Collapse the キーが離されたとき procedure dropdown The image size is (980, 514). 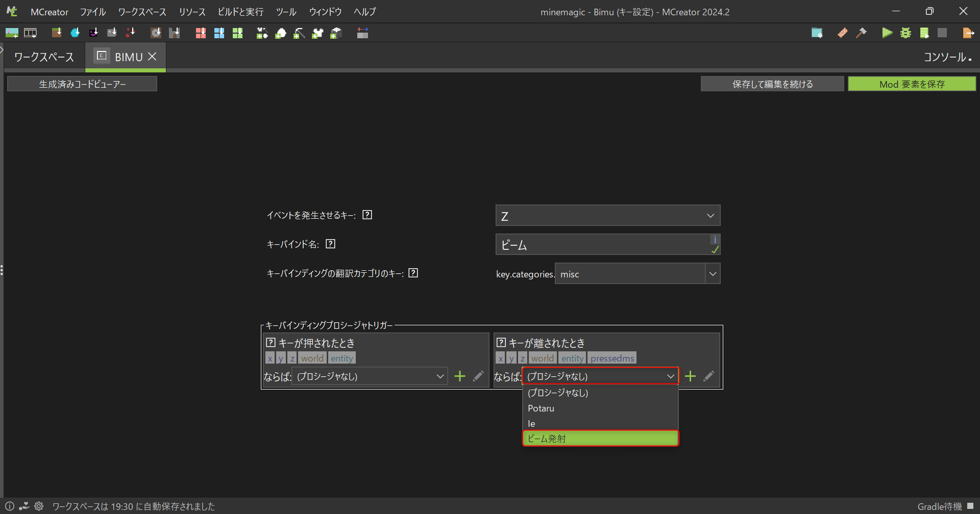tap(600, 376)
